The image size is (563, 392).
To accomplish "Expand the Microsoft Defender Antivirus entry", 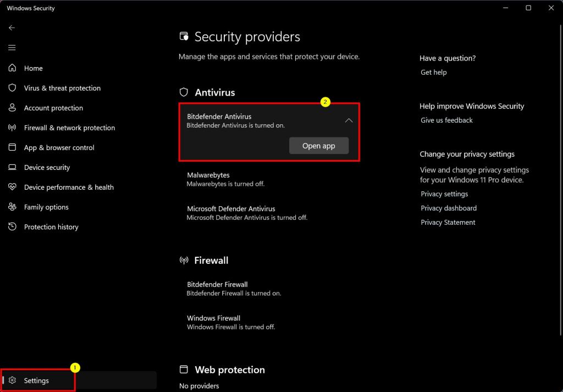I will pos(269,213).
